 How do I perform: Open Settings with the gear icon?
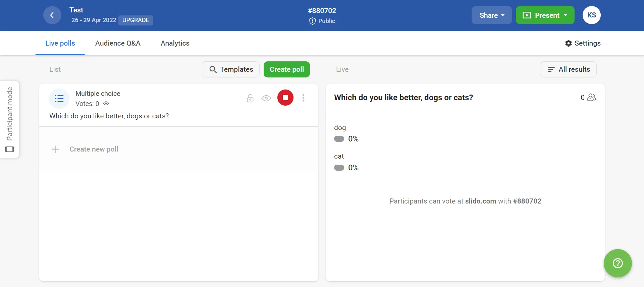click(569, 43)
